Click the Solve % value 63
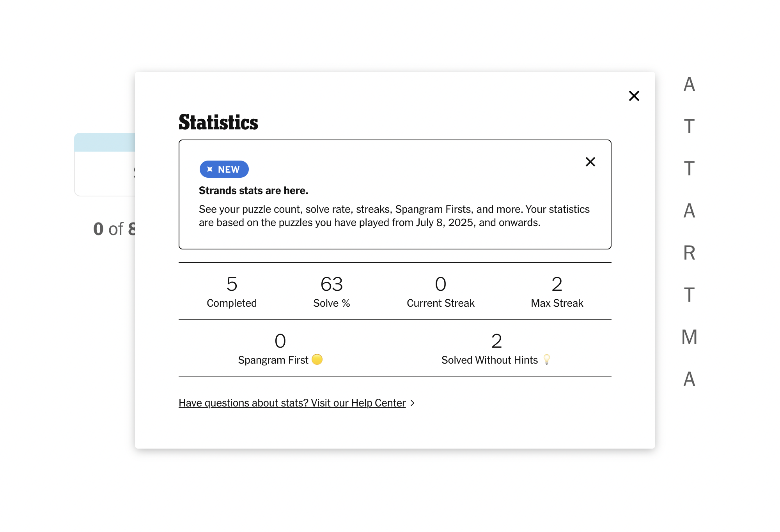780x532 pixels. [x=331, y=284]
